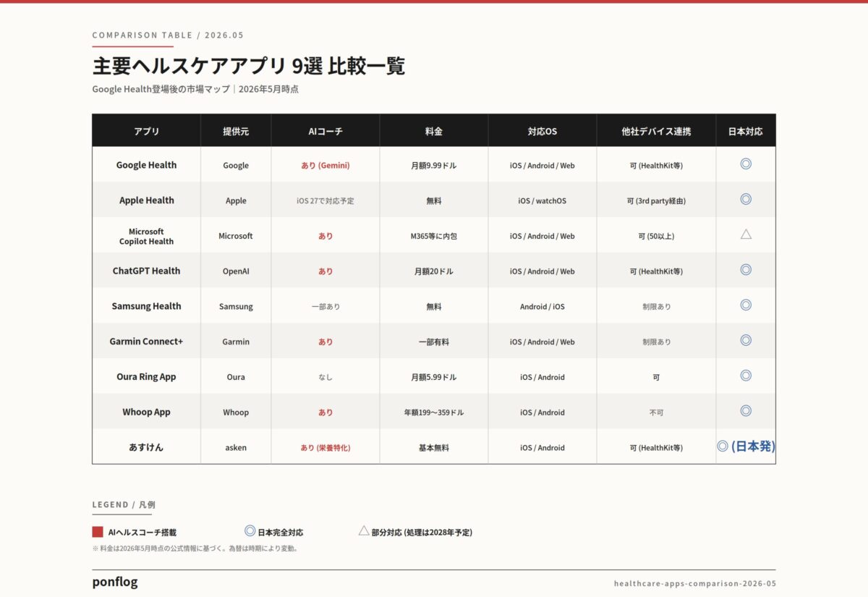Click the COMPARISON TABLE / 2026.05 label
Image resolution: width=868 pixels, height=597 pixels.
tap(168, 35)
